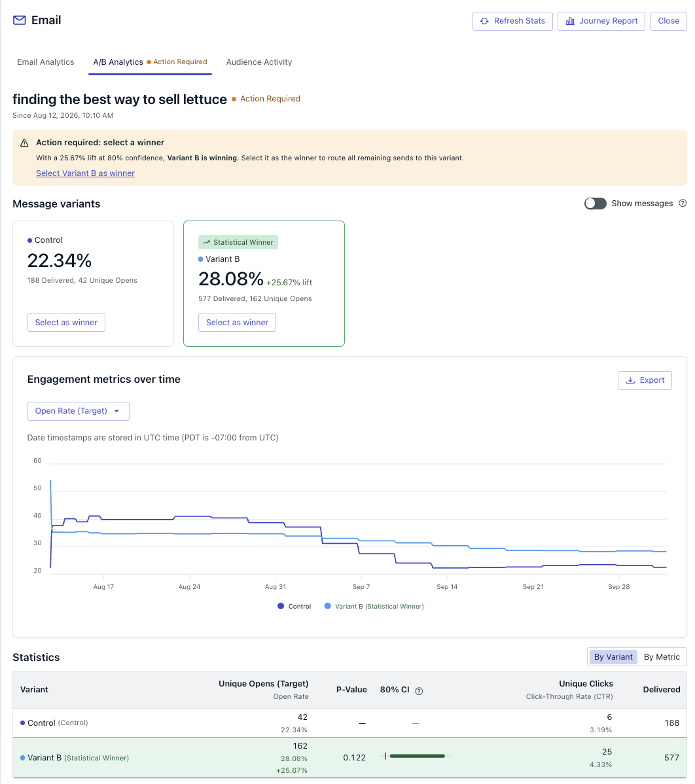Viewport: 695px width, 784px height.
Task: Open the Show messages help icon
Action: coord(683,203)
